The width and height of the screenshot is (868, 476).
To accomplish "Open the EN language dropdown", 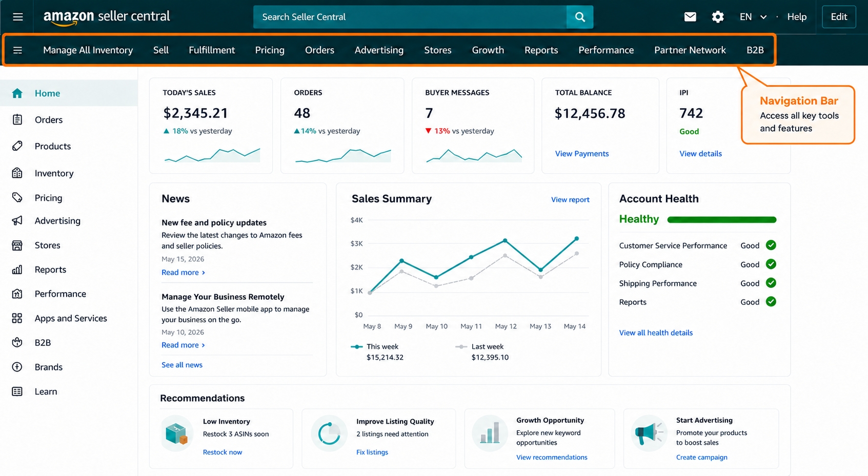I will [753, 17].
